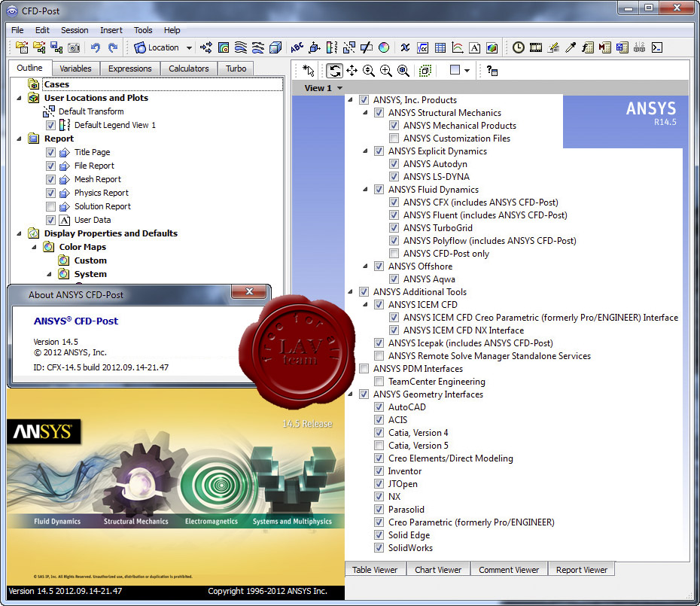Click the Command Editor terminal icon
Viewport: 700px width, 606px height.
pyautogui.click(x=657, y=47)
